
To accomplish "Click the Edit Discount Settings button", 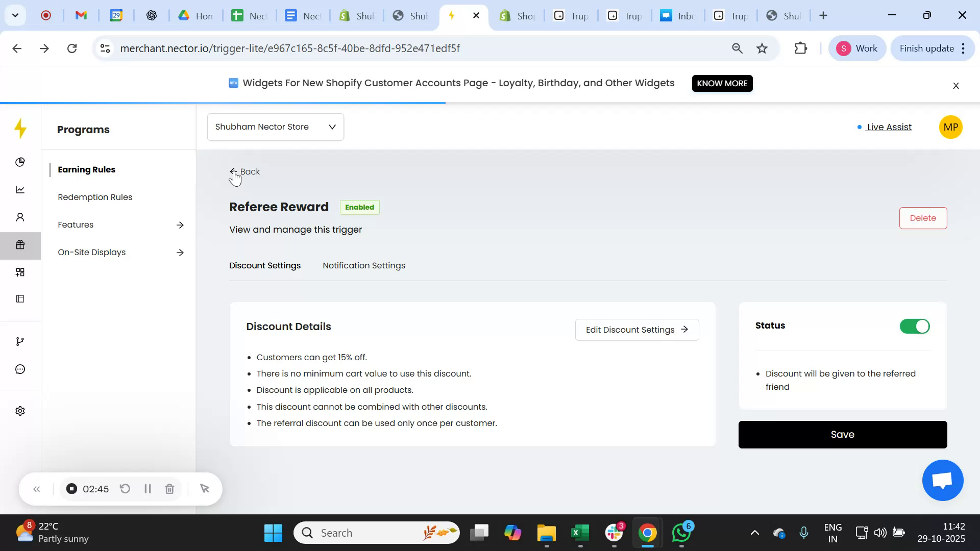I will (x=636, y=330).
